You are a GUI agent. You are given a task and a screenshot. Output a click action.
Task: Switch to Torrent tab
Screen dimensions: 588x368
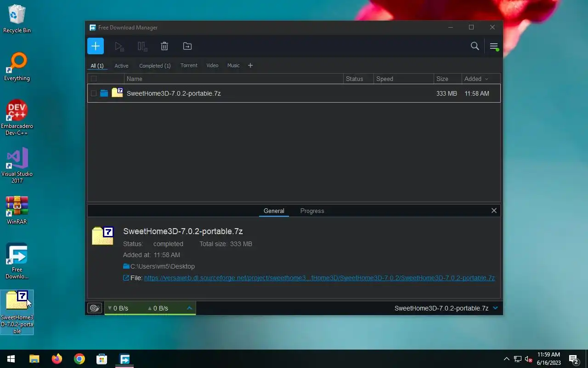tap(189, 65)
